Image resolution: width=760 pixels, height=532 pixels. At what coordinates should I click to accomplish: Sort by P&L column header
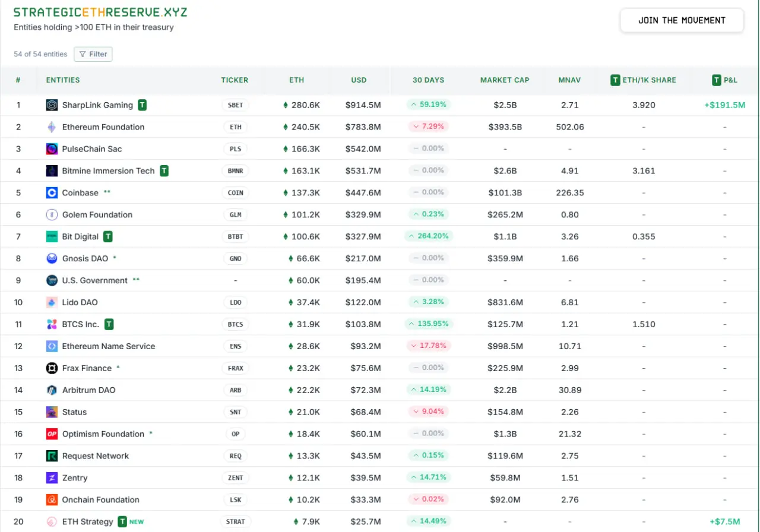[x=724, y=80]
